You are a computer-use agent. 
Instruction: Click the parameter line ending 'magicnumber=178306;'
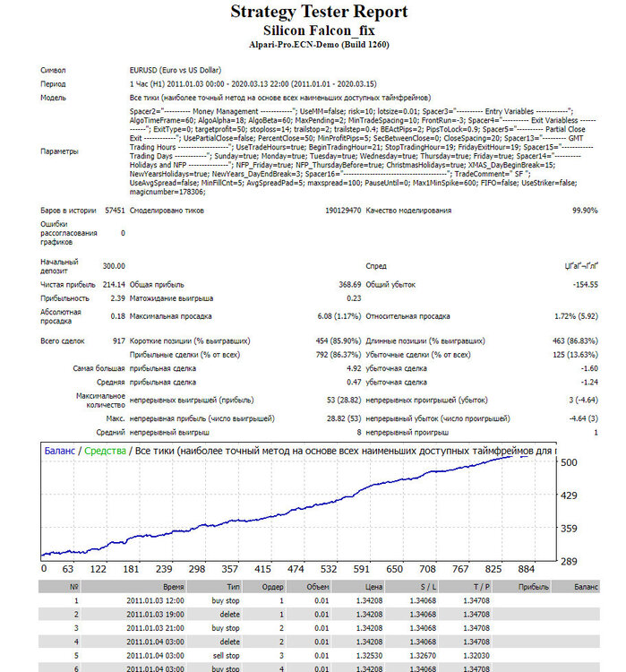click(x=167, y=192)
